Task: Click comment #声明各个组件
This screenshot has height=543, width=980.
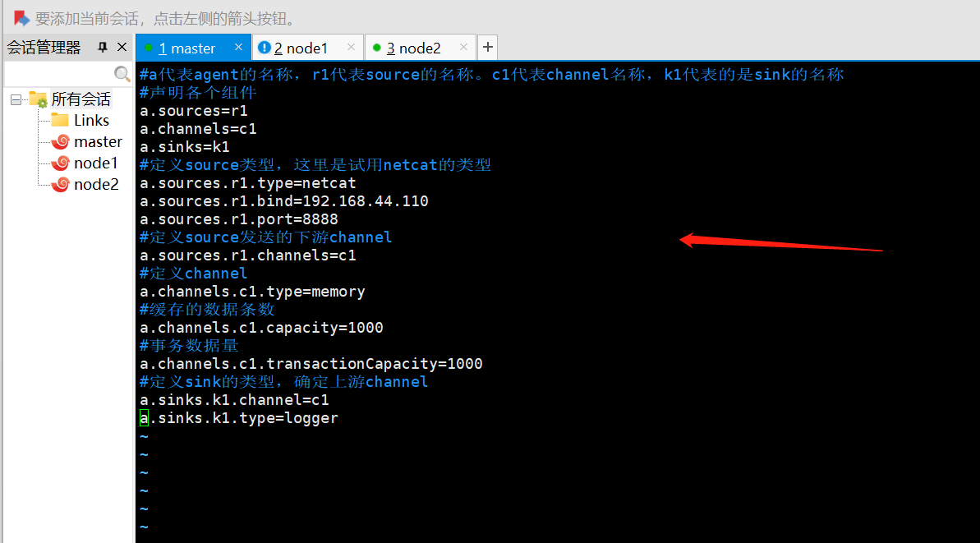Action: click(x=198, y=93)
